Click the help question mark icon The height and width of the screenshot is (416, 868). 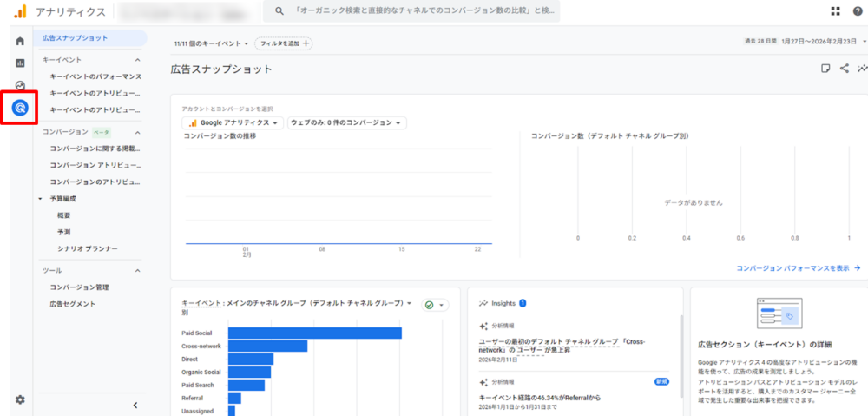coord(858,11)
